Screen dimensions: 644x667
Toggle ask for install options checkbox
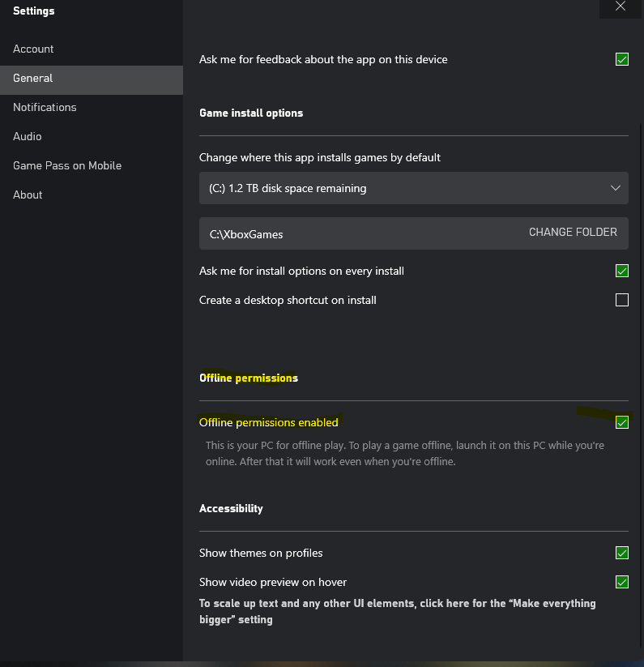click(x=622, y=271)
